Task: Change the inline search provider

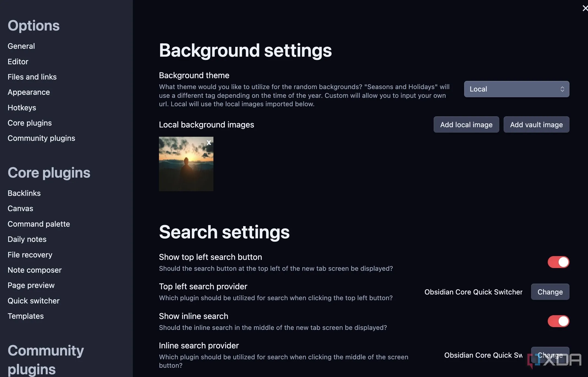Action: point(550,355)
